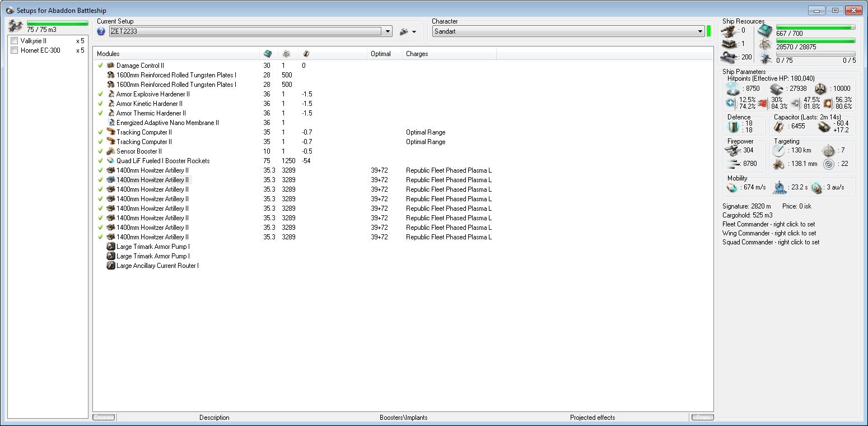Toggle Damage Control II active checkmark
This screenshot has width=868, height=426.
tap(100, 66)
